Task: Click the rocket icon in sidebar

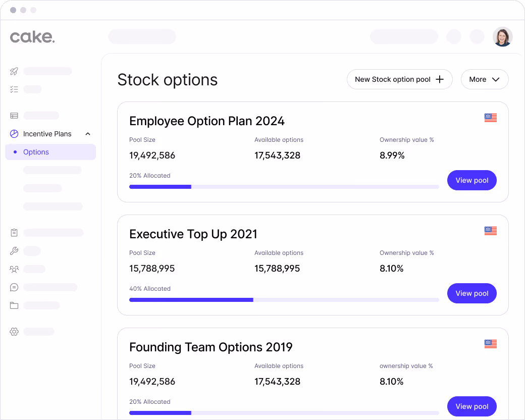Action: (x=14, y=71)
